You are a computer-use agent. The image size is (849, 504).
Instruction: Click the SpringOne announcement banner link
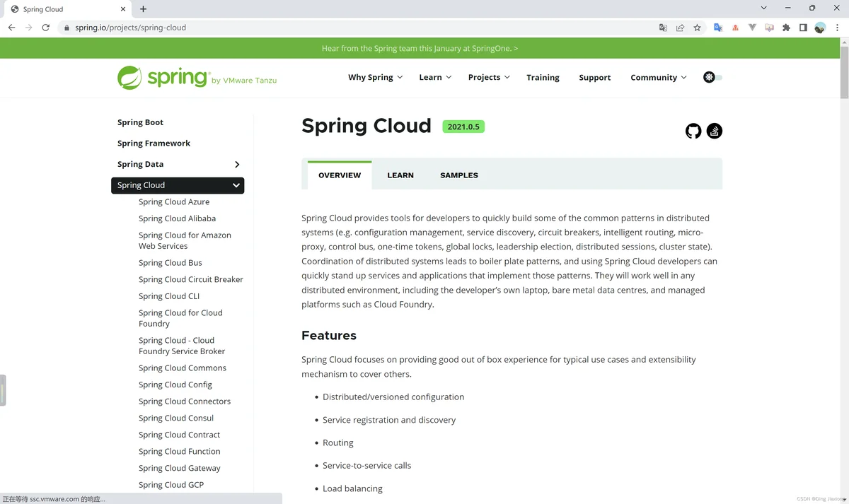[420, 48]
